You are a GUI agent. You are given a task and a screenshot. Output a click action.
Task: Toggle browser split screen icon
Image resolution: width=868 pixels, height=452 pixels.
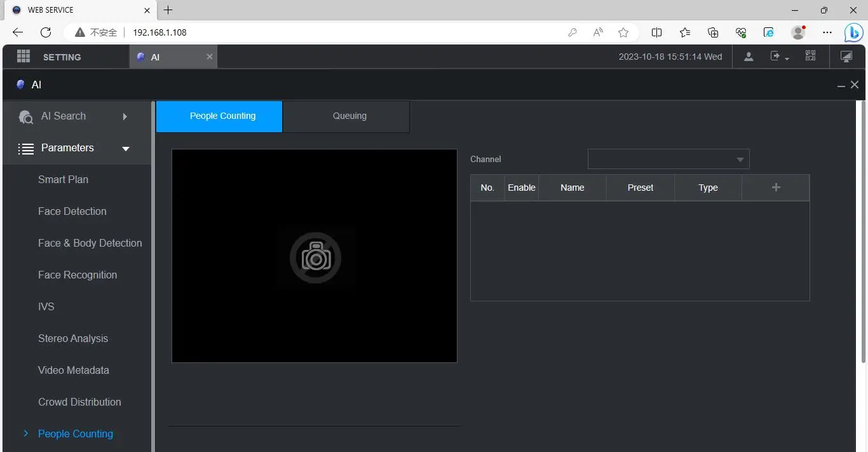pos(657,32)
